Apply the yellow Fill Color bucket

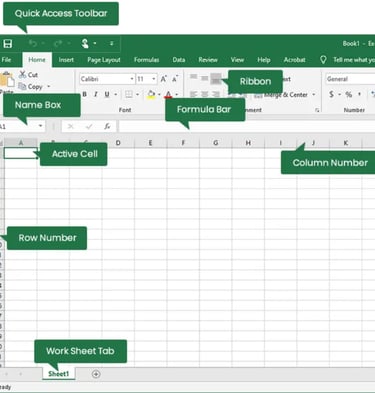[x=151, y=94]
